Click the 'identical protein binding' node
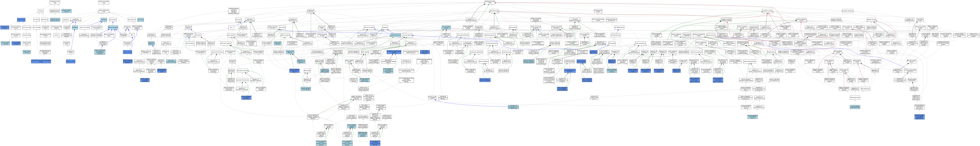Image resolution: width=980 pixels, height=146 pixels. pos(5,27)
